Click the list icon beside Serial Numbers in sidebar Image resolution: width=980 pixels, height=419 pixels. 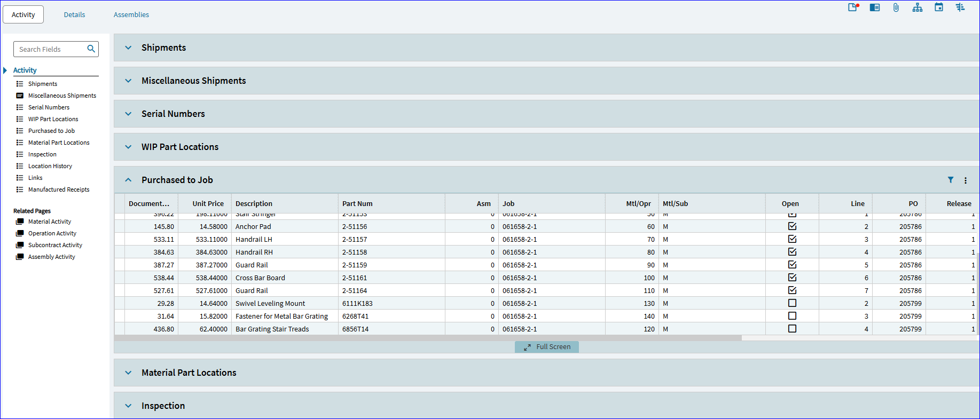click(20, 107)
